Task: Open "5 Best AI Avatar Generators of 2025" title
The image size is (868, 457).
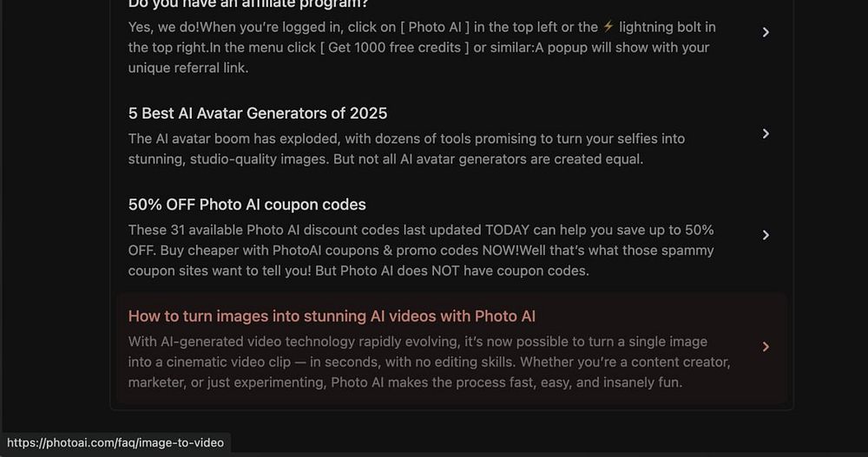Action: click(258, 114)
